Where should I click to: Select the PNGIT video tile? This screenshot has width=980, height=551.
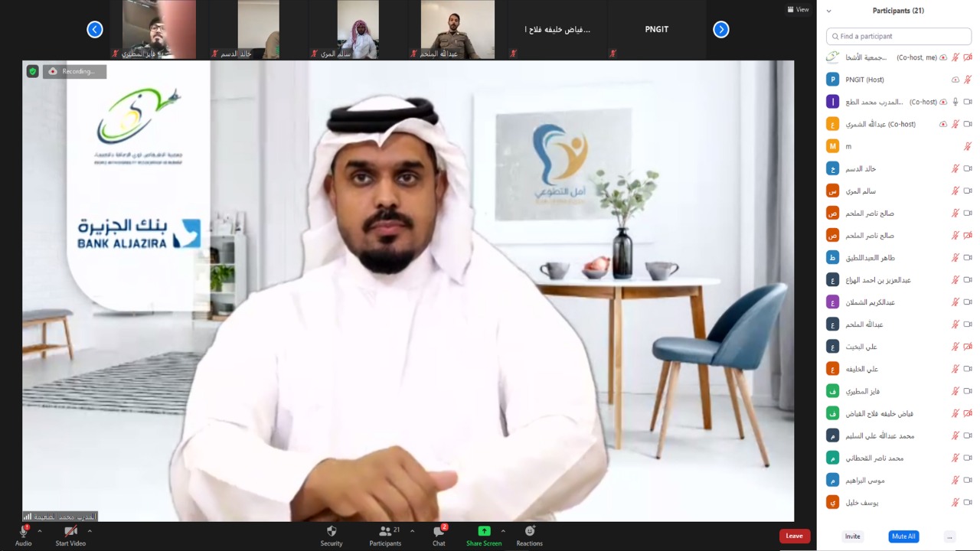tap(657, 29)
